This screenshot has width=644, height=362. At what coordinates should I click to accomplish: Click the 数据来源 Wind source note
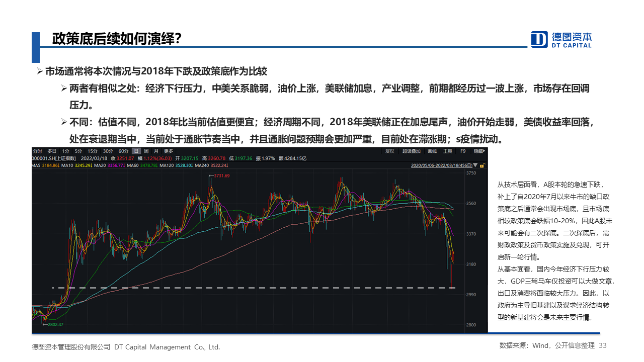[x=547, y=345]
